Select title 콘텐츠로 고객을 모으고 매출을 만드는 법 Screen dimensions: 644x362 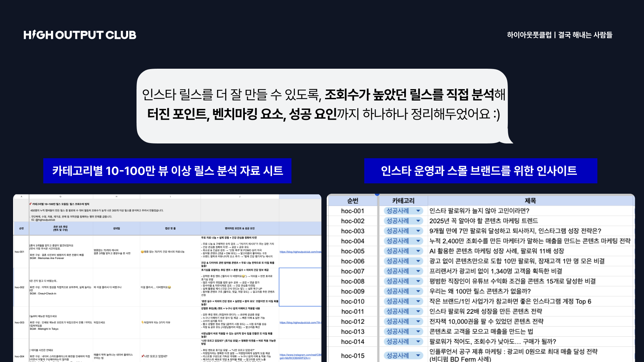click(x=481, y=331)
